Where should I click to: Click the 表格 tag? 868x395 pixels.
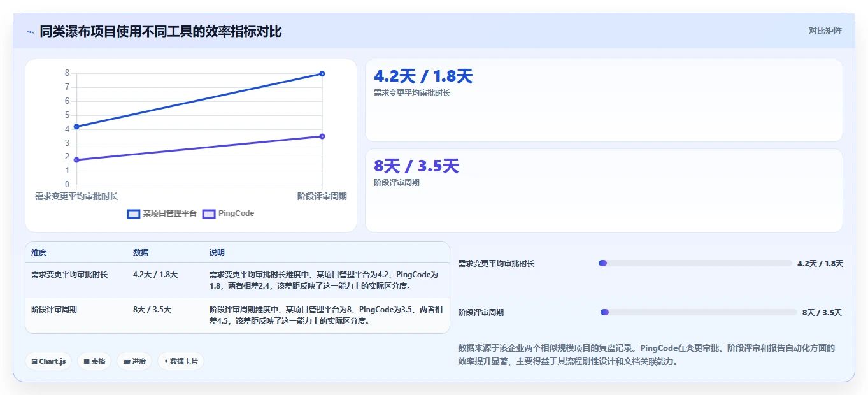tap(94, 361)
